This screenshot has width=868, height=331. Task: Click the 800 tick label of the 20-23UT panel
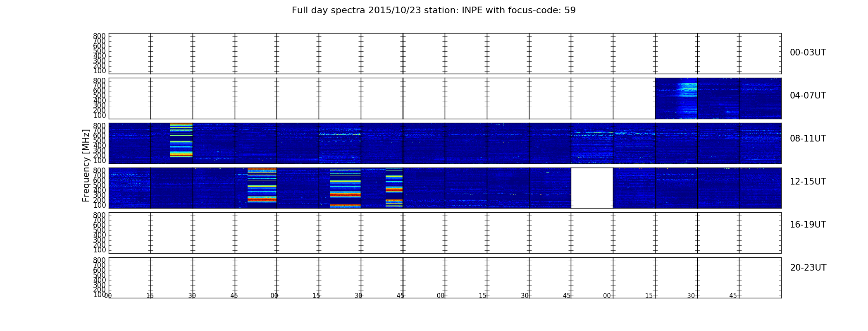99,260
